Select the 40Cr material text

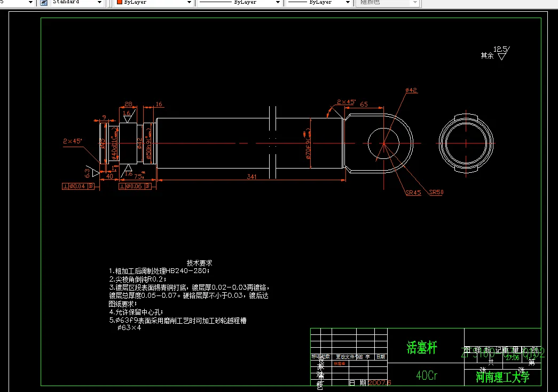[x=426, y=375]
